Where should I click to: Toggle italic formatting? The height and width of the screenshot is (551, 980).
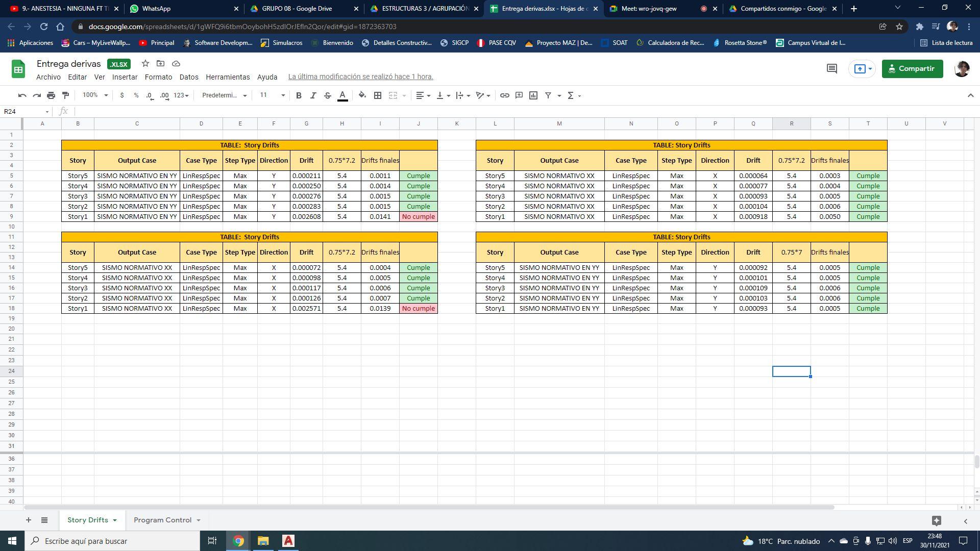coord(313,95)
